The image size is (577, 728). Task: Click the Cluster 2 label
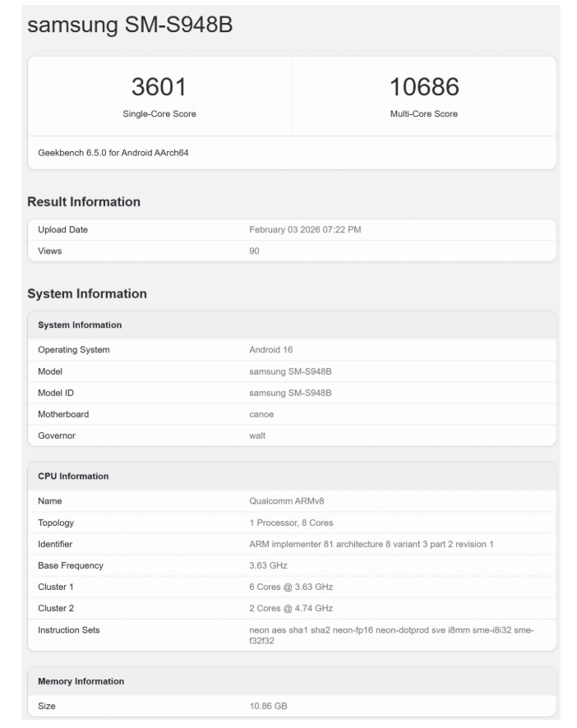56,608
